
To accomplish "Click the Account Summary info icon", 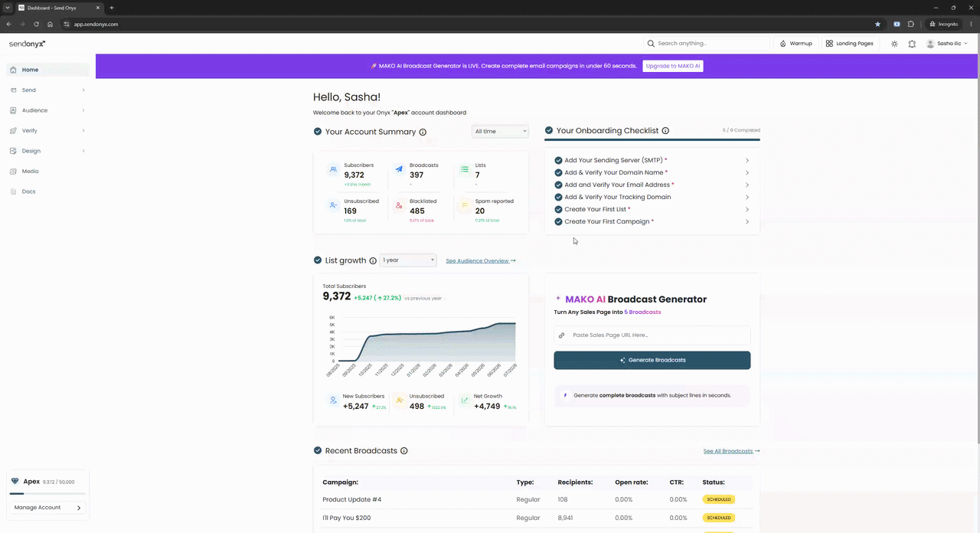I will 423,132.
